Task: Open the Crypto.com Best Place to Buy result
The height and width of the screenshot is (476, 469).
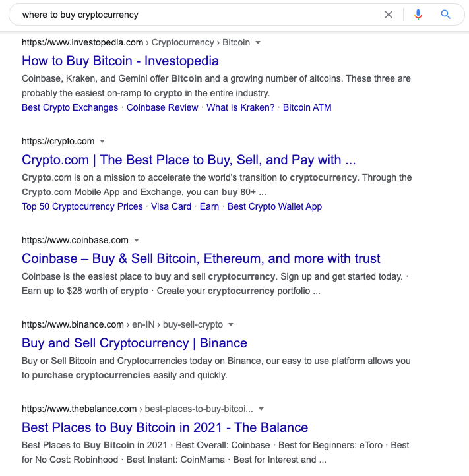Action: (x=189, y=160)
